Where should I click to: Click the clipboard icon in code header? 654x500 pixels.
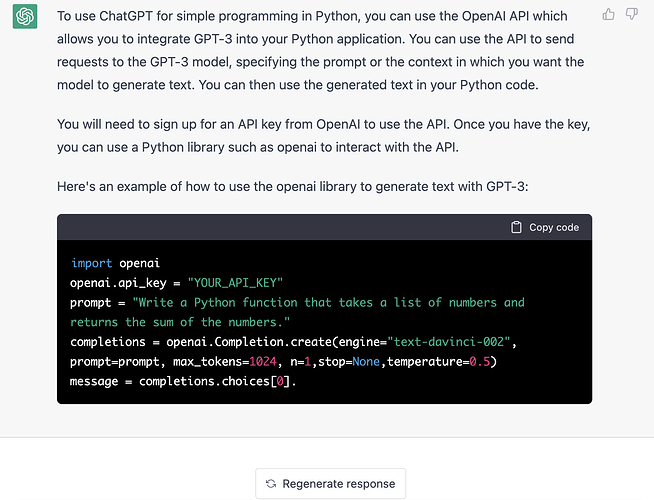pos(516,227)
